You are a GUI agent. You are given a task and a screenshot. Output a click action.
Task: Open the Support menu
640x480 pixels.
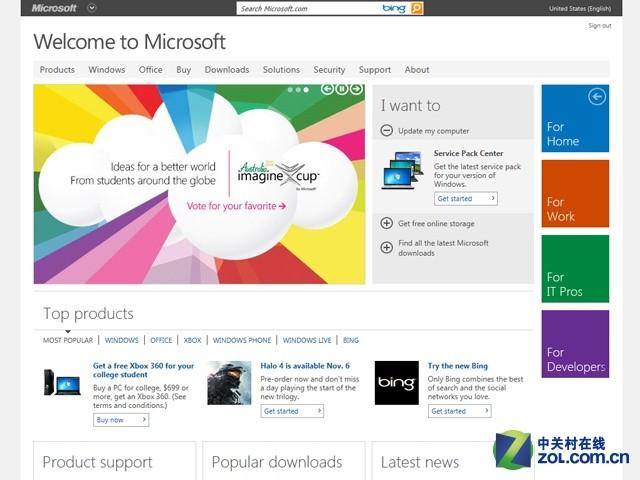tap(375, 70)
